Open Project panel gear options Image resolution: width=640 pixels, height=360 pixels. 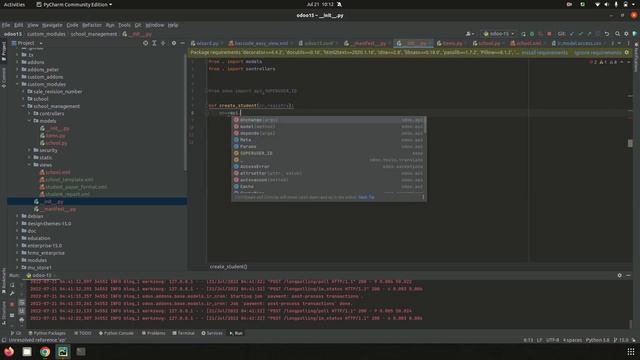pyautogui.click(x=174, y=43)
